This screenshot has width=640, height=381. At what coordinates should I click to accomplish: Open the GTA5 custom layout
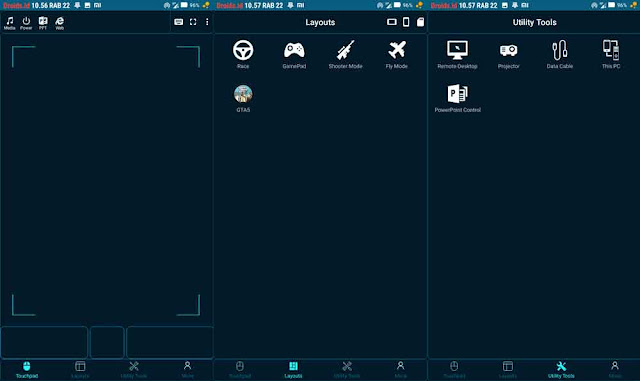[x=243, y=98]
